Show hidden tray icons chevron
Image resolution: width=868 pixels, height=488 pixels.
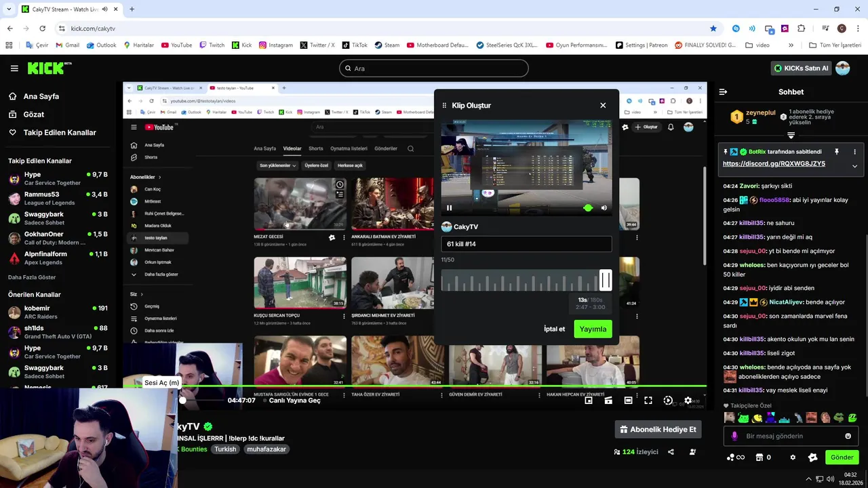(808, 479)
